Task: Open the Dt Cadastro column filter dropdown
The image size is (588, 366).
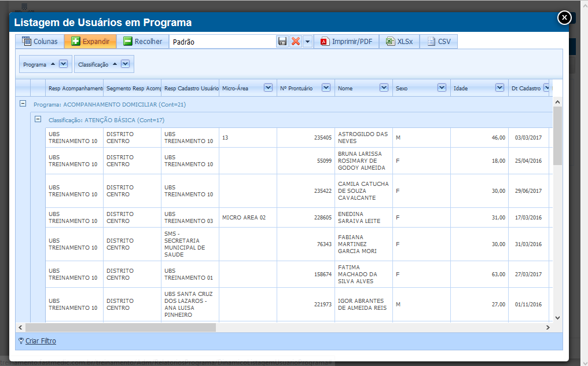Action: [x=546, y=87]
